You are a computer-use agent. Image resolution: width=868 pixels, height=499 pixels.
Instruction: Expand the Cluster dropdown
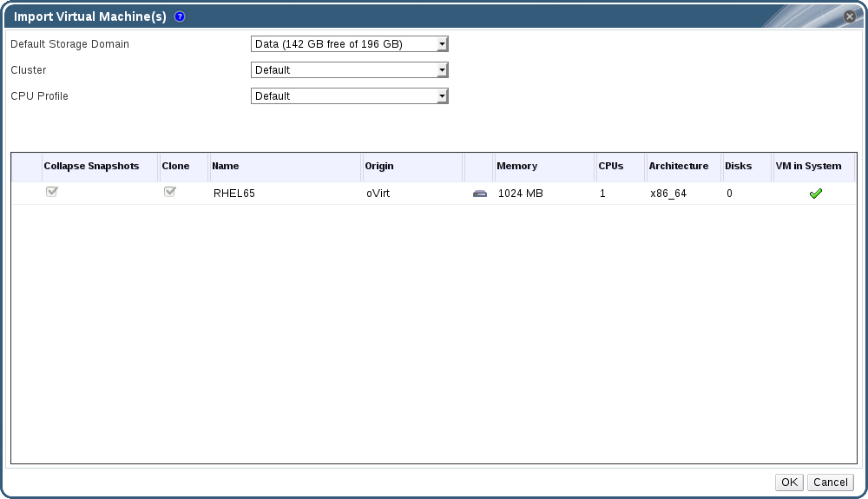pos(349,70)
